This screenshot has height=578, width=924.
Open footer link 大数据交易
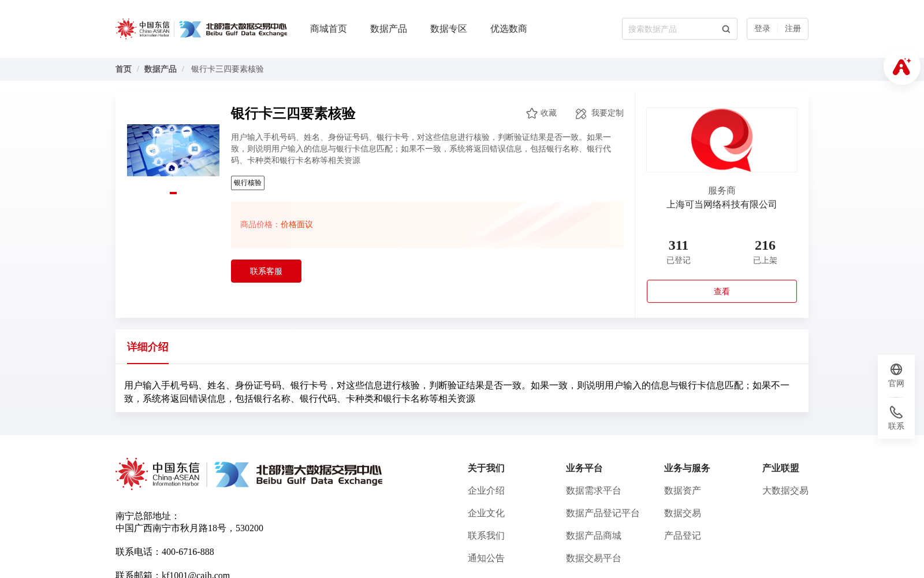pyautogui.click(x=785, y=491)
